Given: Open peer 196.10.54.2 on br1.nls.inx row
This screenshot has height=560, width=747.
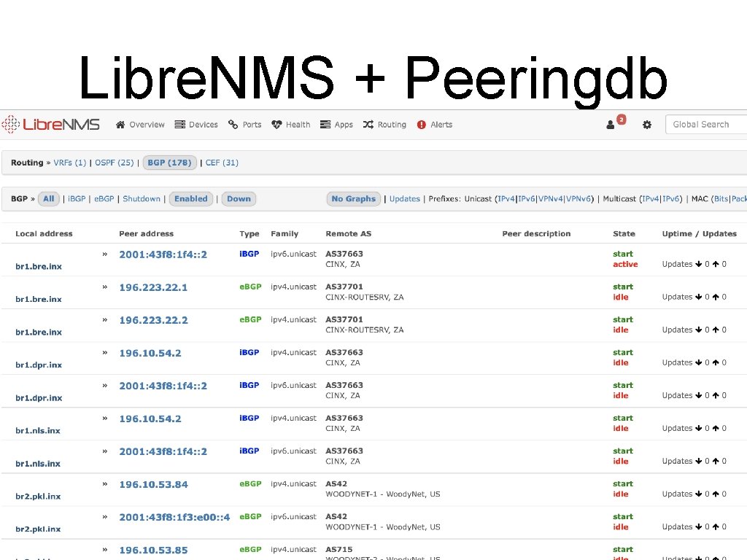Looking at the screenshot, I should 150,419.
